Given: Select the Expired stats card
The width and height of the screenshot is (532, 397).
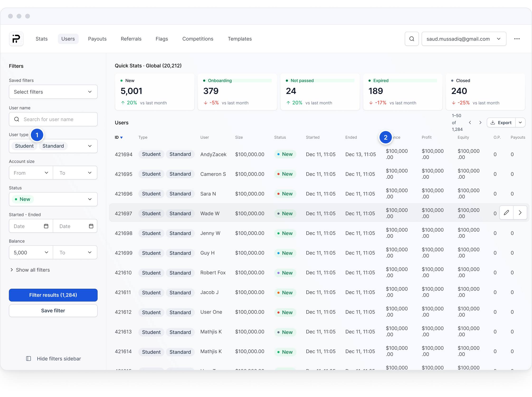Looking at the screenshot, I should (x=403, y=92).
